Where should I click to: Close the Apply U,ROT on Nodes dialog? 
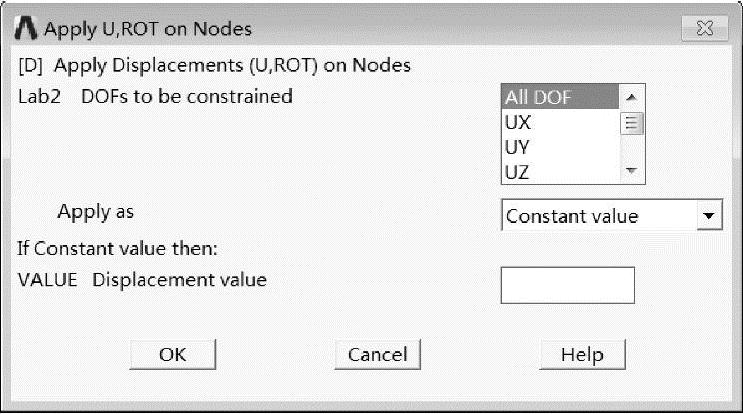click(x=705, y=28)
